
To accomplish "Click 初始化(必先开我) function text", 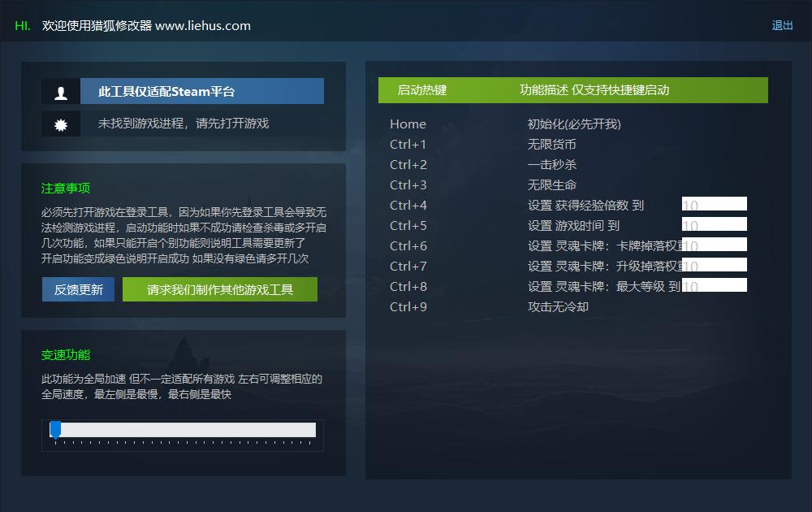I will click(x=574, y=124).
